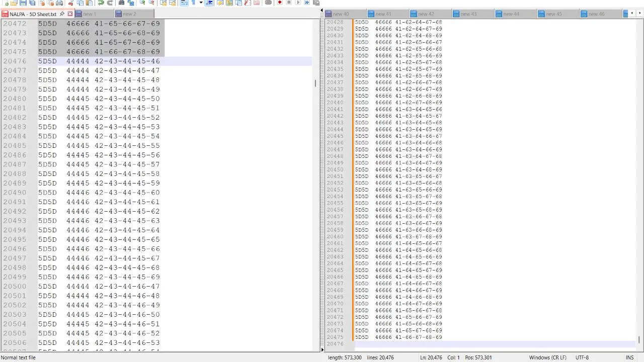Image resolution: width=644 pixels, height=362 pixels.
Task: Click the right tab-scroll arrow
Action: pos(639,14)
